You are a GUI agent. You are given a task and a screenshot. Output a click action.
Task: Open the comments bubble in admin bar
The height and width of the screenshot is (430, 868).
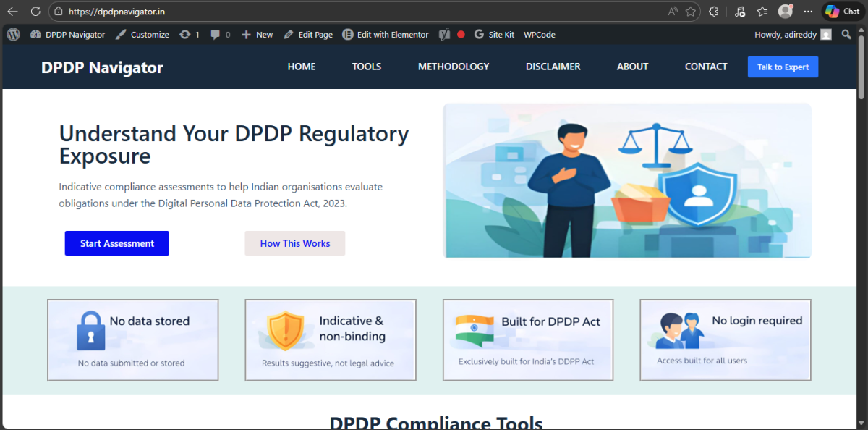coord(218,34)
